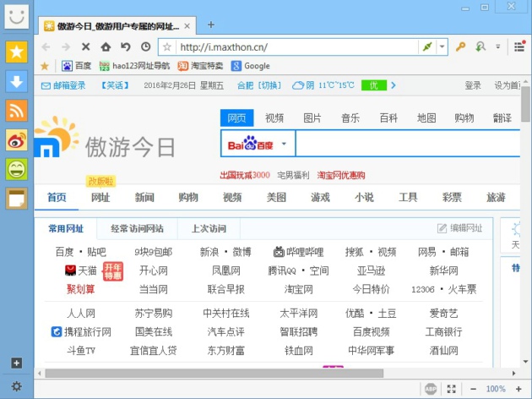Toggle full screen mode in status bar

451,389
